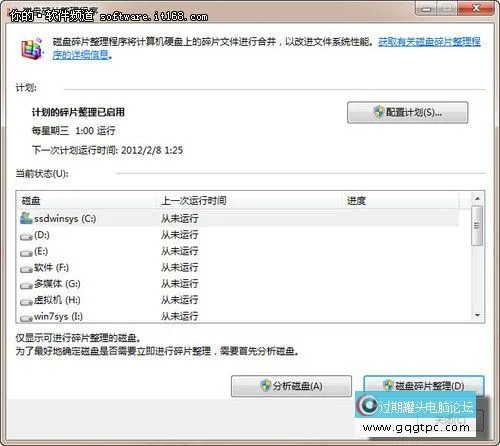Click the 磁盘 column header
500x446 pixels.
[87, 201]
